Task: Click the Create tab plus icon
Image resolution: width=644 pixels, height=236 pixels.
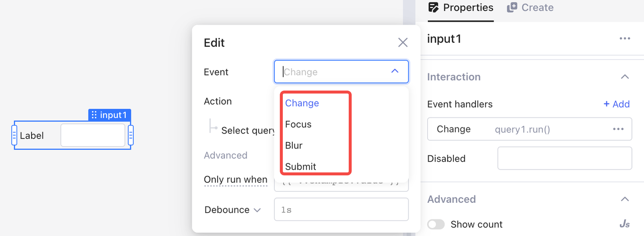Action: (x=512, y=8)
